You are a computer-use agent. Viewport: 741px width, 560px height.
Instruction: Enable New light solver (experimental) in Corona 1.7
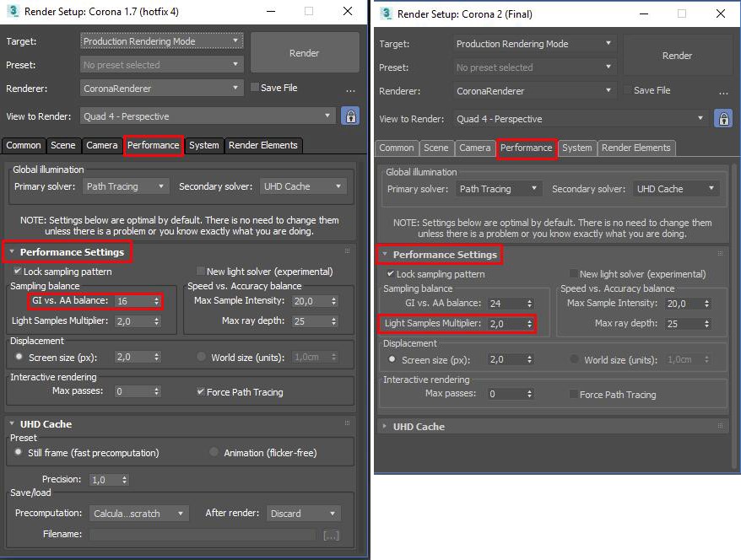[201, 271]
